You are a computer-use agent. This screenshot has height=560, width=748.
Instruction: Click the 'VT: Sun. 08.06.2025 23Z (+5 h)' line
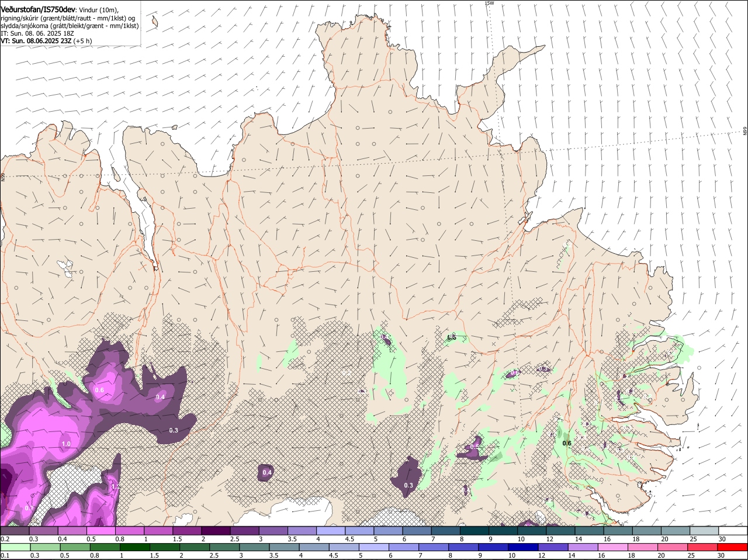tap(46, 41)
